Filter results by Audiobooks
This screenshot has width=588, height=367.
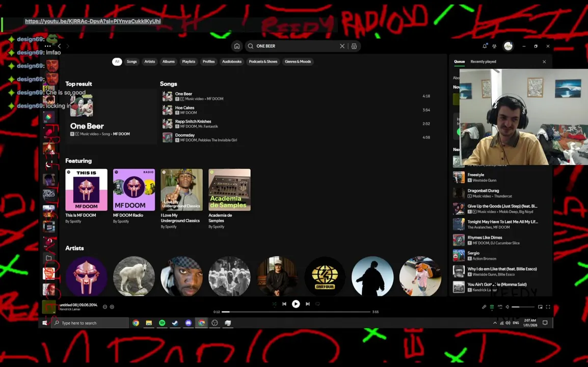(x=232, y=62)
